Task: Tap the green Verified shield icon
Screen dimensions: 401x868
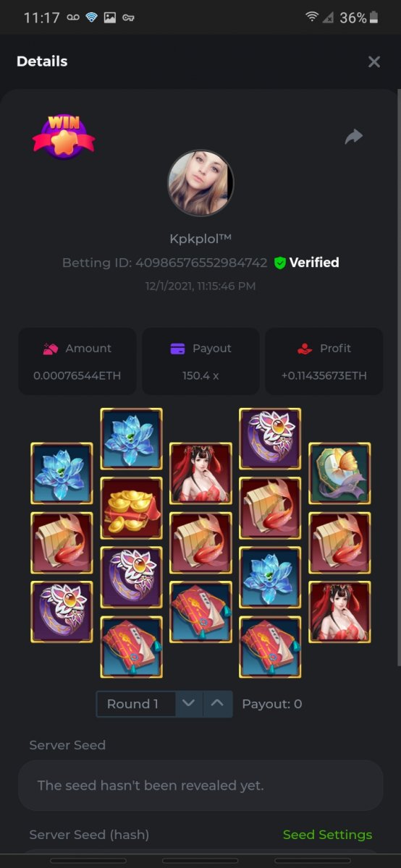Action: 280,263
